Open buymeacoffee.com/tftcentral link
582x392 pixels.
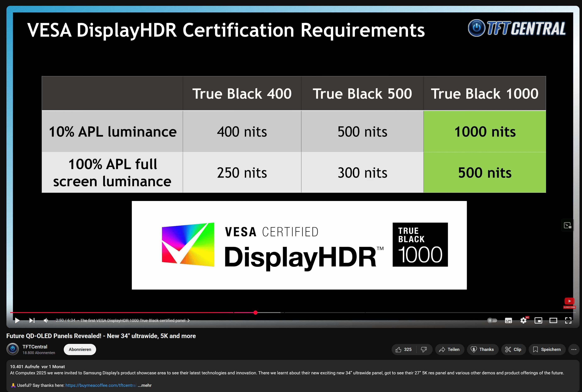(x=101, y=385)
